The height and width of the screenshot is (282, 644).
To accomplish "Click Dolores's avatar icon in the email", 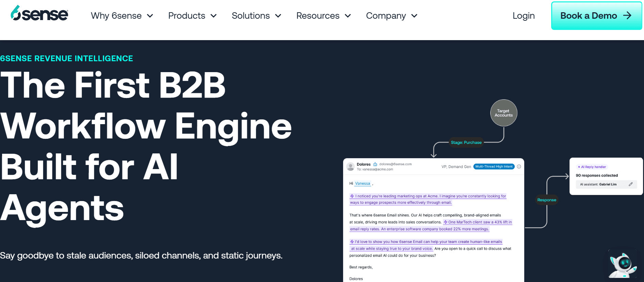I will [351, 166].
